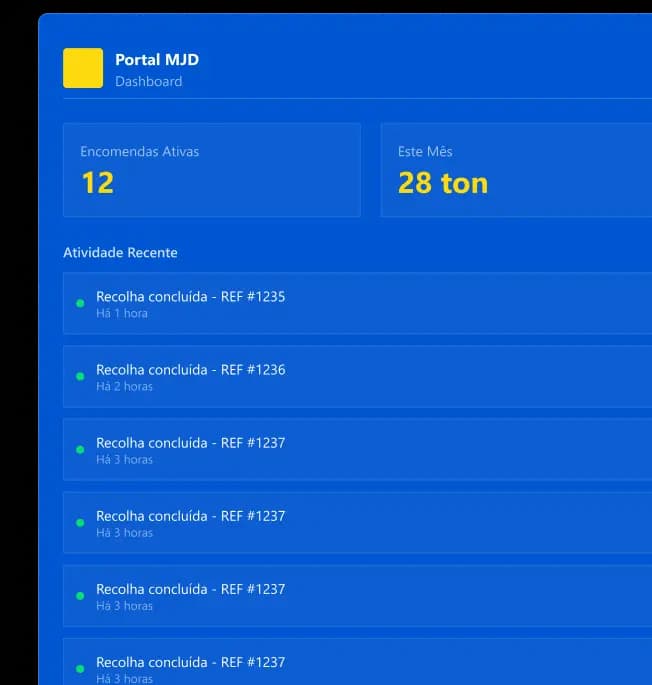Click the yellow Portal MJD logo square
This screenshot has height=685, width=652.
tap(83, 68)
